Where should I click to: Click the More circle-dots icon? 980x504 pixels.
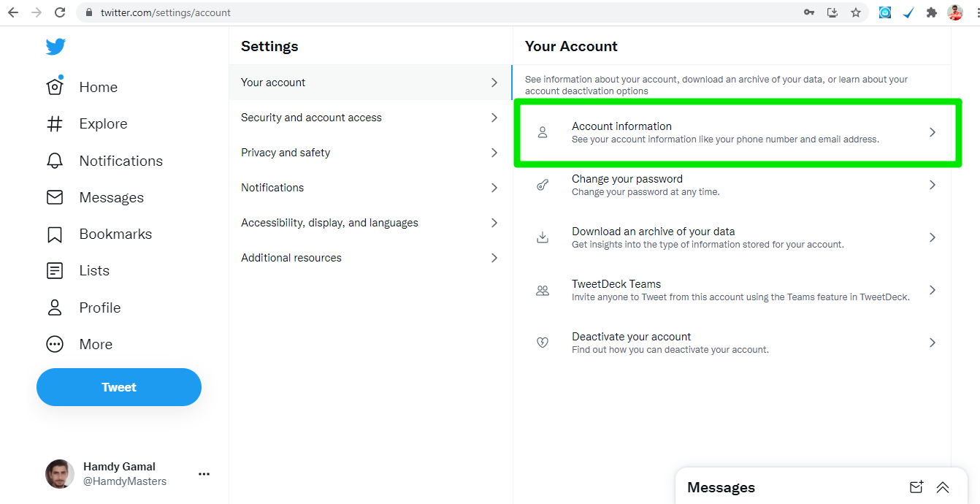(x=55, y=344)
